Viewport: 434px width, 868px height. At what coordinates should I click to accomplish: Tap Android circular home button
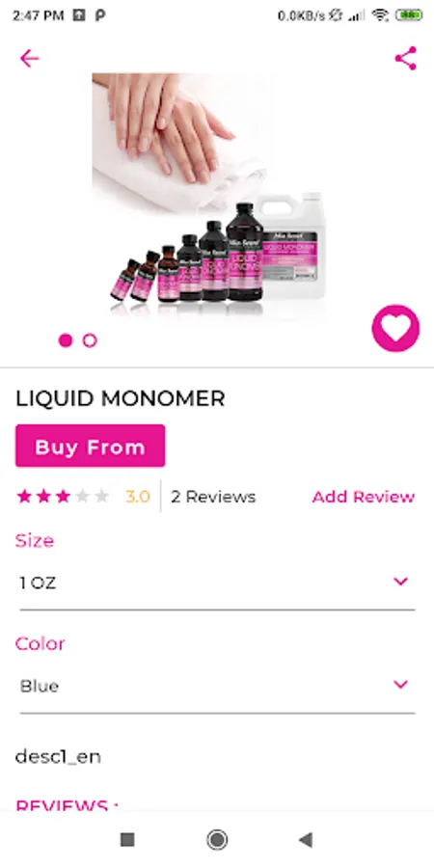pyautogui.click(x=217, y=840)
